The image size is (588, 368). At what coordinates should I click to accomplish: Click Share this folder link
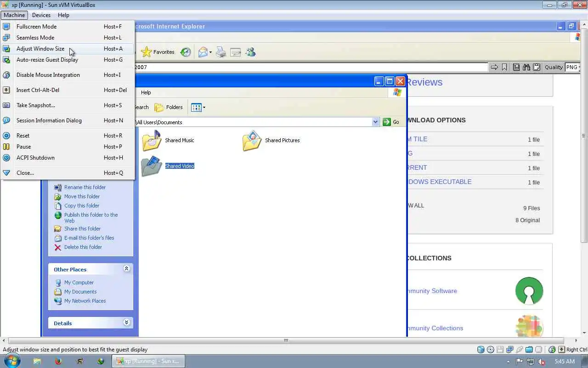click(x=82, y=229)
